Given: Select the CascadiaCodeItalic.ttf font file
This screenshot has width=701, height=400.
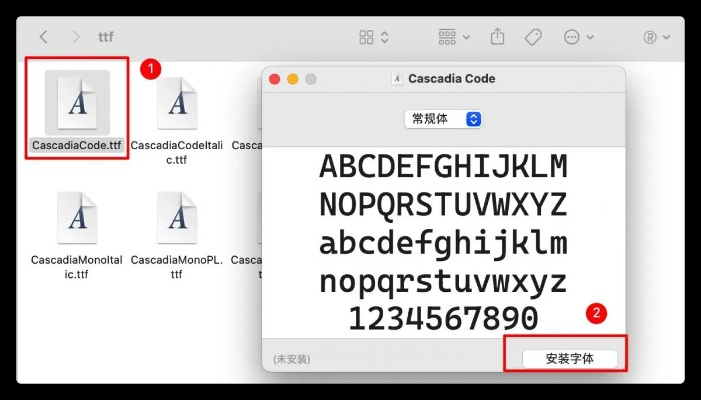Looking at the screenshot, I should pyautogui.click(x=176, y=103).
